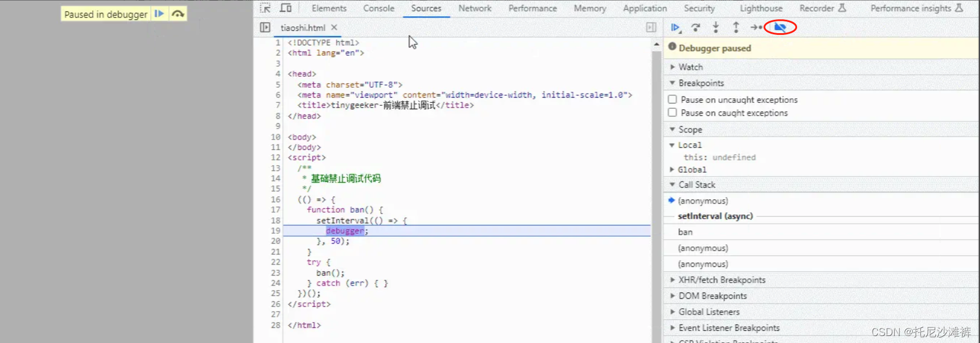Open the Memory tab

point(590,8)
